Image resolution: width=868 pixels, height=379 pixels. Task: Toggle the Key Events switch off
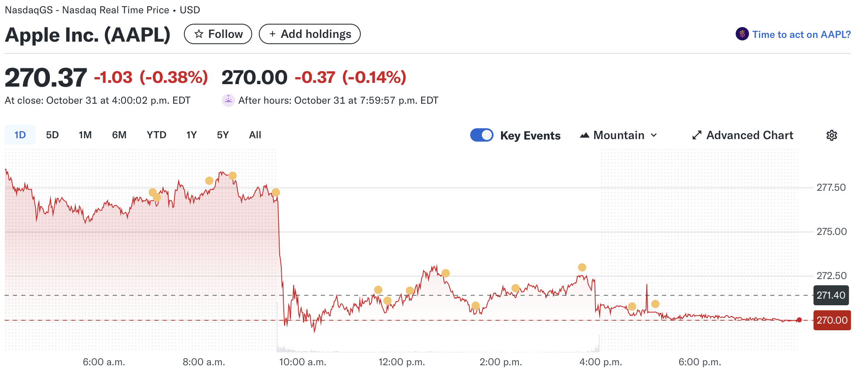[481, 135]
